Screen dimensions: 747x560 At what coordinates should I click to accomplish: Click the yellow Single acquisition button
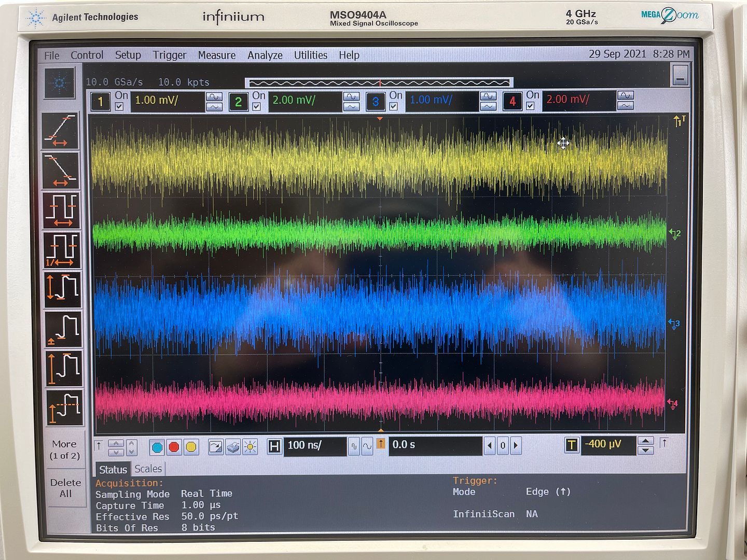pos(191,447)
